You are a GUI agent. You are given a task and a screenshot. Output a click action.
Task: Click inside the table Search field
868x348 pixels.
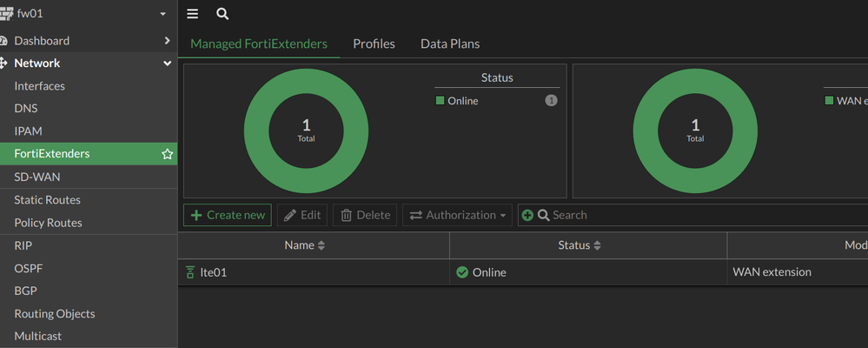point(695,215)
